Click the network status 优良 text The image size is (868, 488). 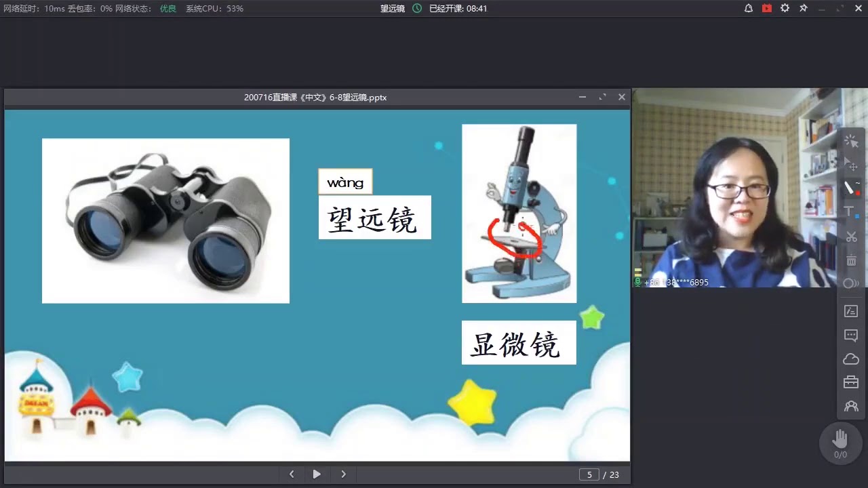[x=168, y=9]
